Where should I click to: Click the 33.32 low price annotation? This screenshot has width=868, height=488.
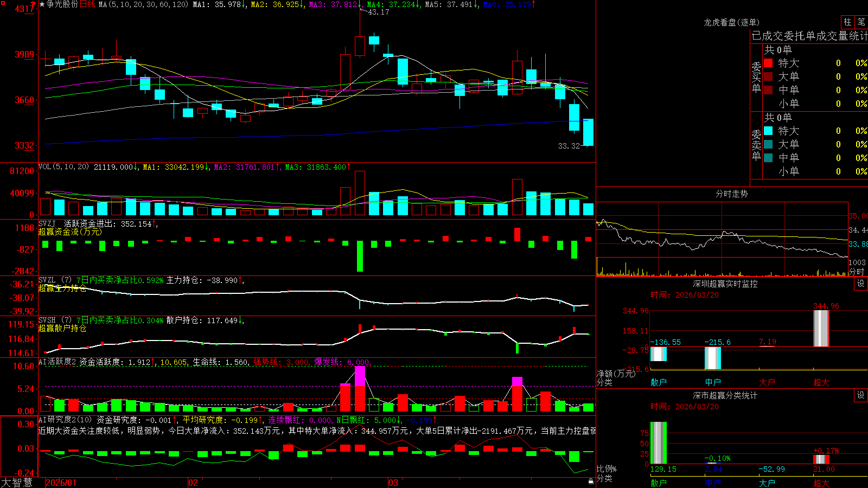click(x=569, y=146)
